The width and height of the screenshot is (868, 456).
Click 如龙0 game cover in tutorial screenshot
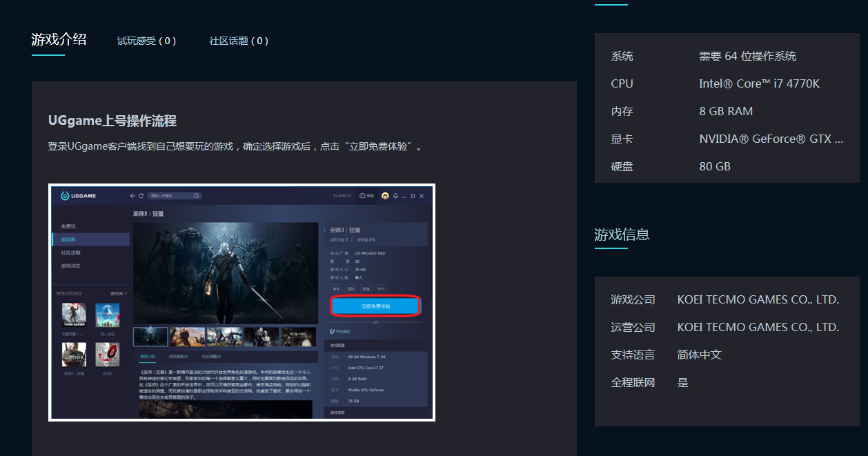click(x=107, y=355)
